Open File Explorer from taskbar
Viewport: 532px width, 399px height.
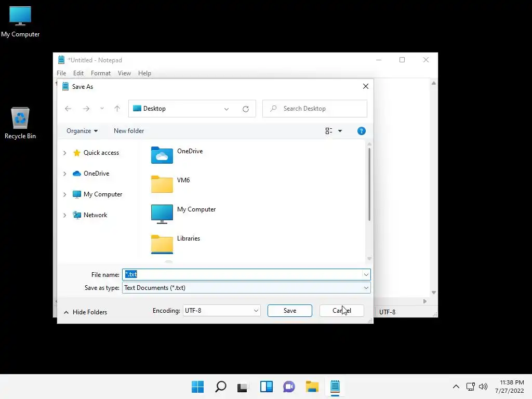click(x=312, y=387)
